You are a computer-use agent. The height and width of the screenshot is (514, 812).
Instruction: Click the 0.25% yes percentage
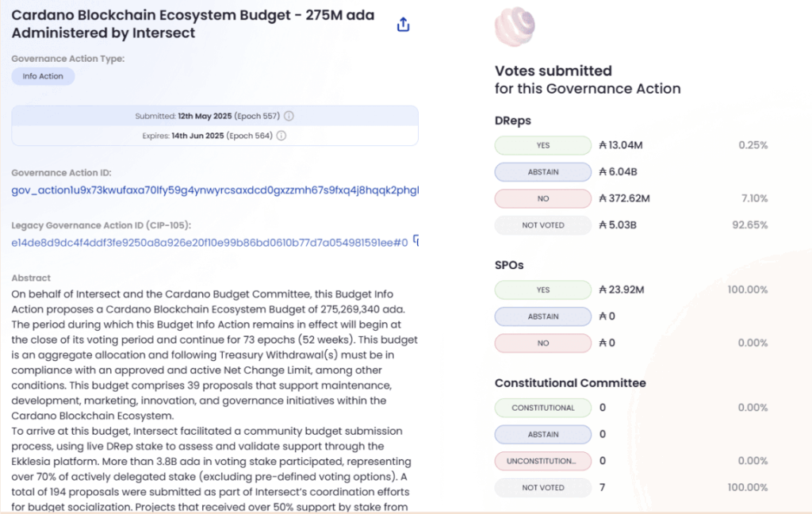click(753, 145)
